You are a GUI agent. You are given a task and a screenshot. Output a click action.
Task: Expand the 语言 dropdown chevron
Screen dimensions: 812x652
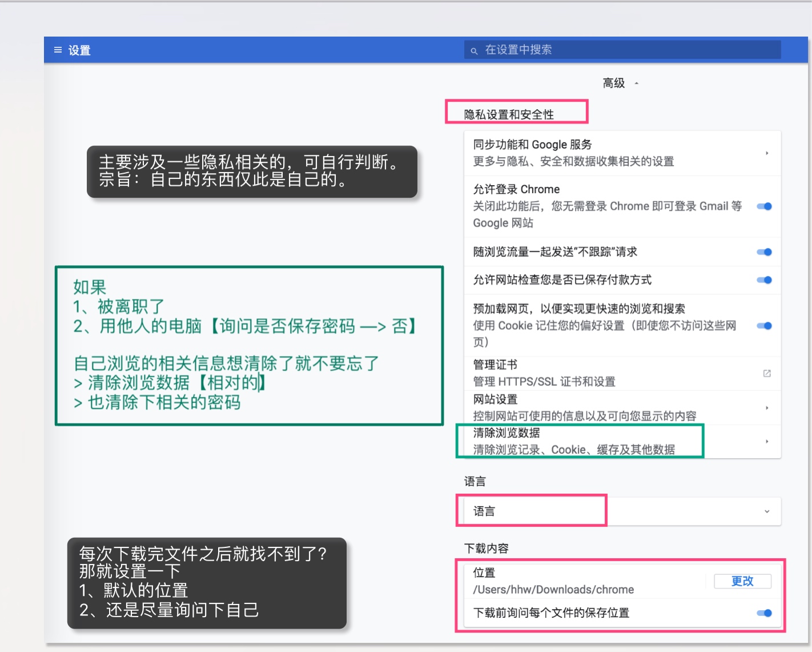[766, 511]
